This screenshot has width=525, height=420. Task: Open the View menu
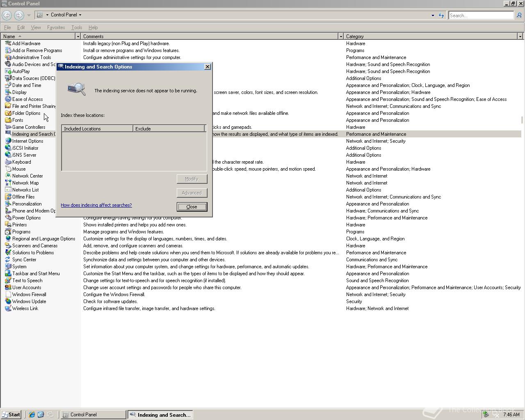point(36,27)
